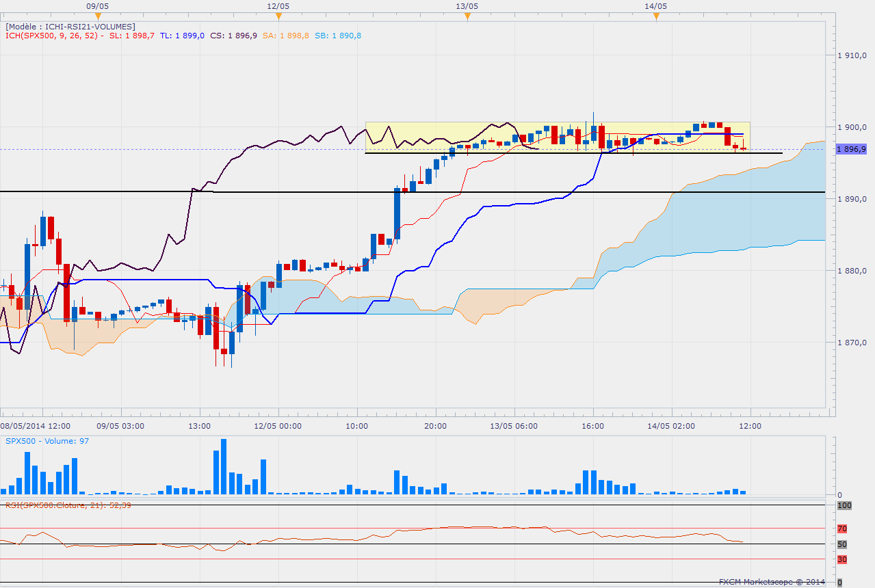Click the RSI 30 oversold level tag
The image size is (875, 588).
842,559
